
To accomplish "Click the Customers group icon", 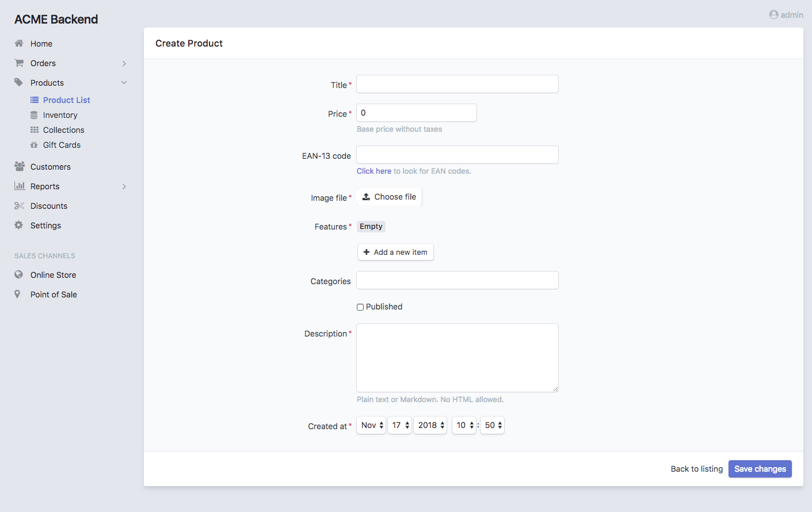I will [x=19, y=167].
